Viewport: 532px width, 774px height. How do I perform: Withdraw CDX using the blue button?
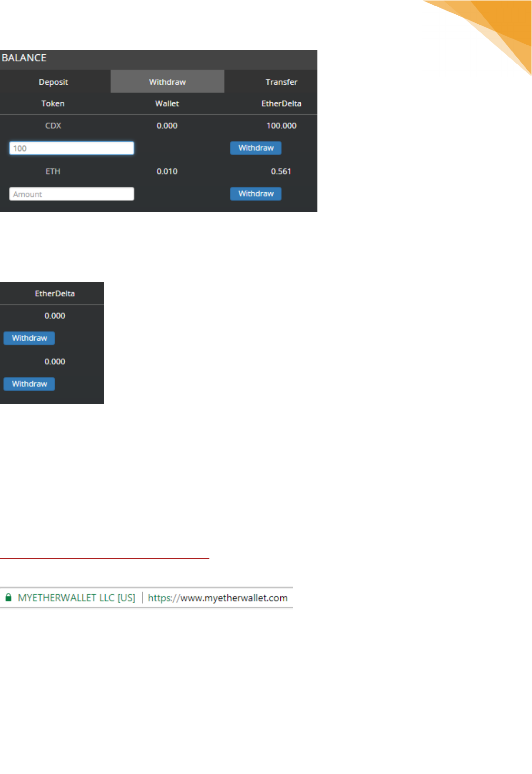[x=256, y=148]
